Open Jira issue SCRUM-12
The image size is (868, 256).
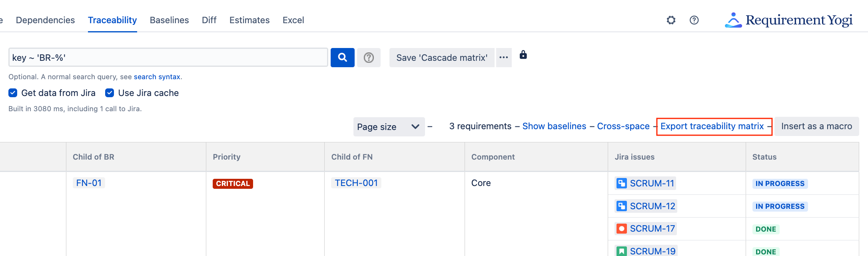(652, 206)
